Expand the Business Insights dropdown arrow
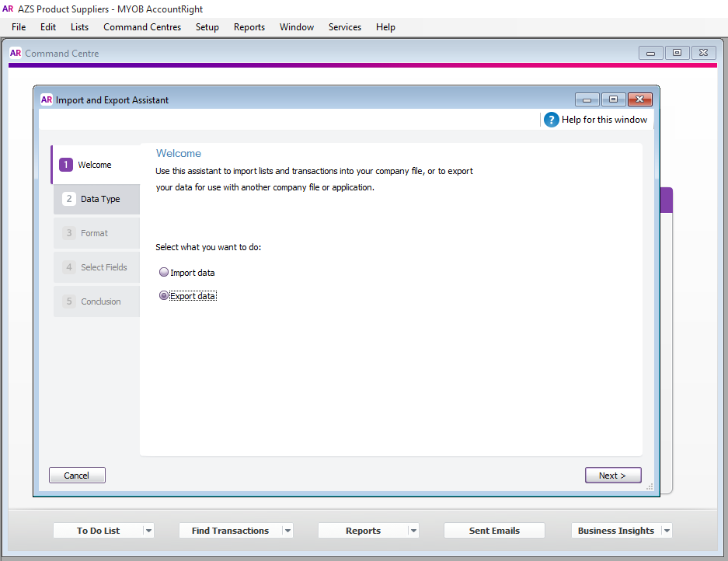The image size is (728, 561). click(x=667, y=531)
